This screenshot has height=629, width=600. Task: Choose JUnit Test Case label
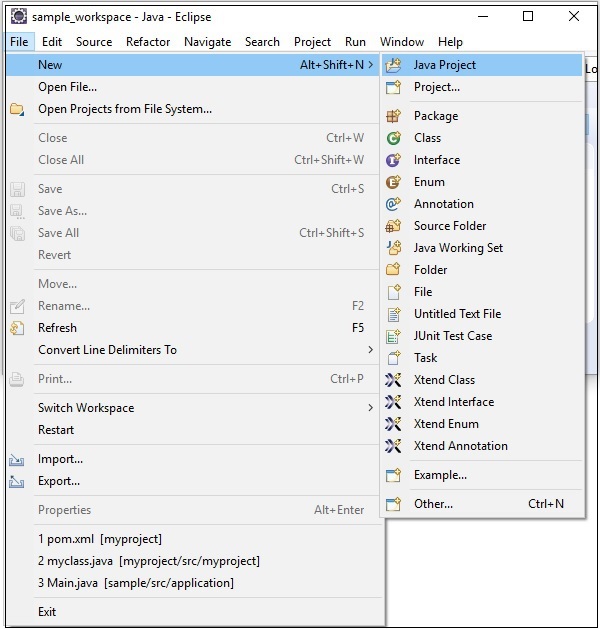(x=453, y=336)
